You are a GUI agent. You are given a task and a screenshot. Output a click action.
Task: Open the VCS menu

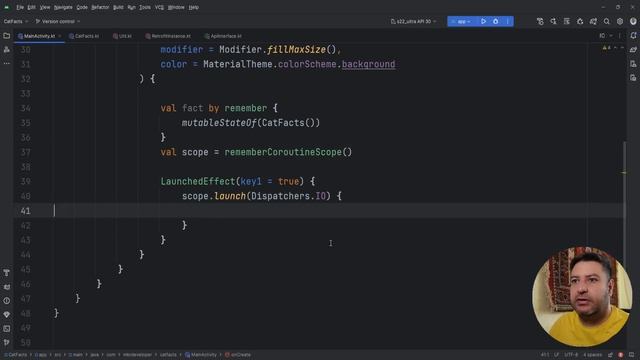159,7
